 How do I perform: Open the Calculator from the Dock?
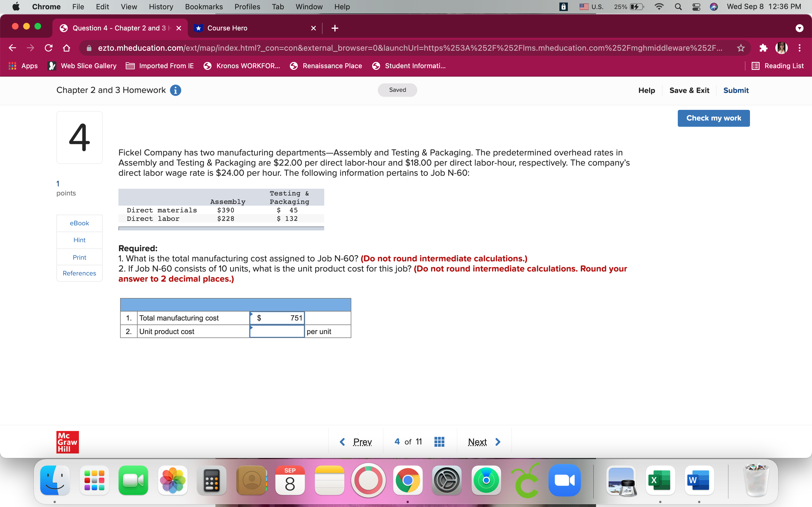[212, 480]
